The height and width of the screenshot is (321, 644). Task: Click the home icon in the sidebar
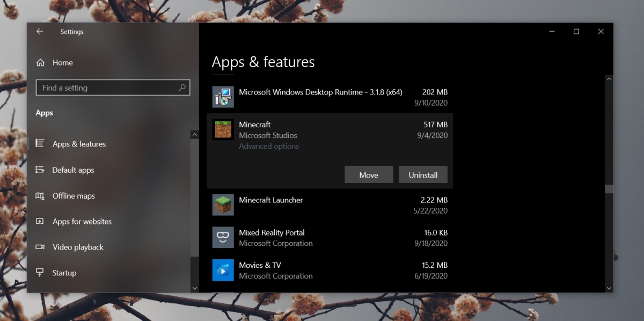[x=40, y=63]
